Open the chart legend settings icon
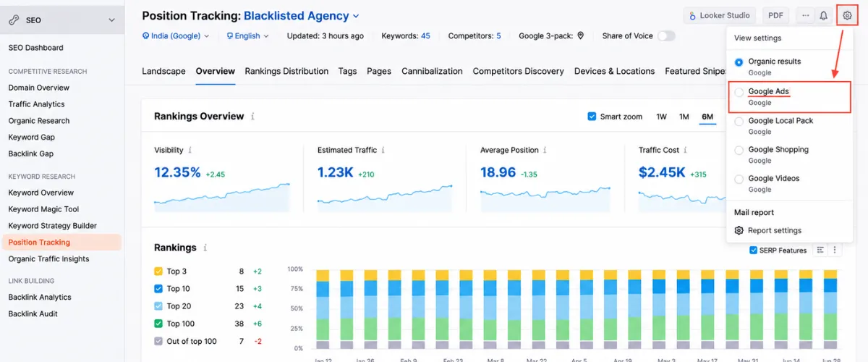 820,250
